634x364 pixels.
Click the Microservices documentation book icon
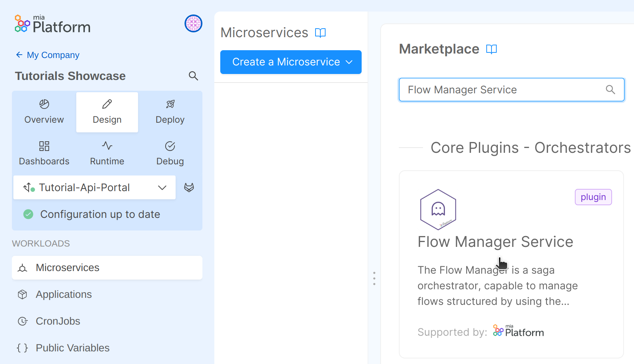pyautogui.click(x=321, y=33)
